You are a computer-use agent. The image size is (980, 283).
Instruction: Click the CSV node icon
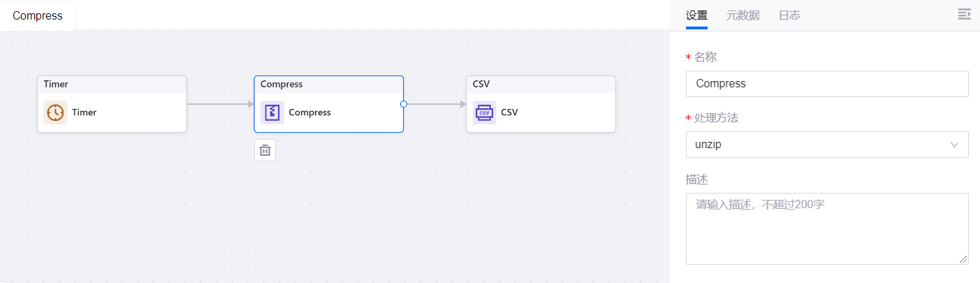pos(484,113)
